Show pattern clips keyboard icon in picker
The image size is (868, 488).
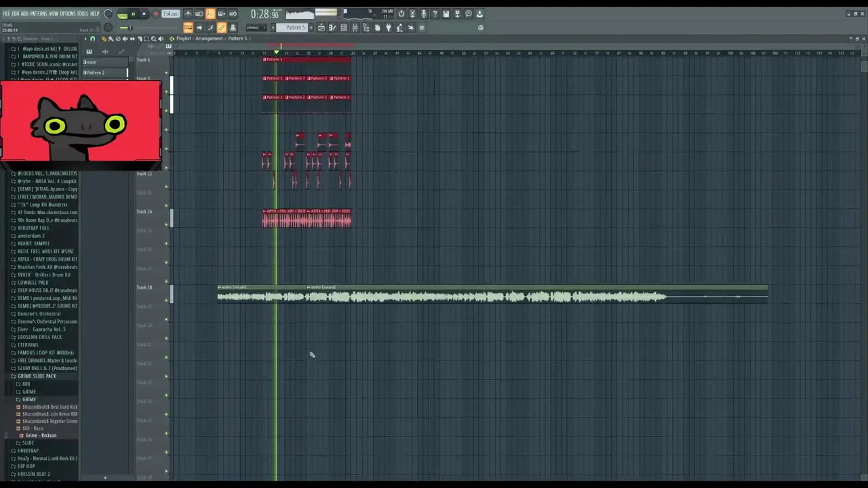coord(90,52)
